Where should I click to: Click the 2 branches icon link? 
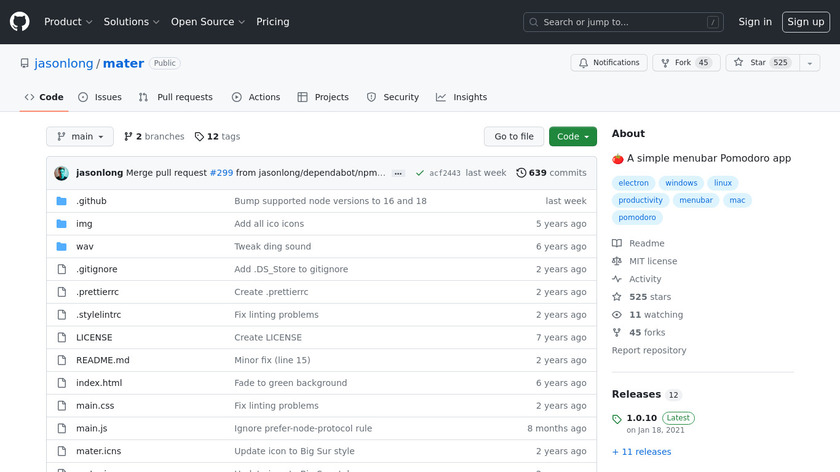tap(128, 137)
